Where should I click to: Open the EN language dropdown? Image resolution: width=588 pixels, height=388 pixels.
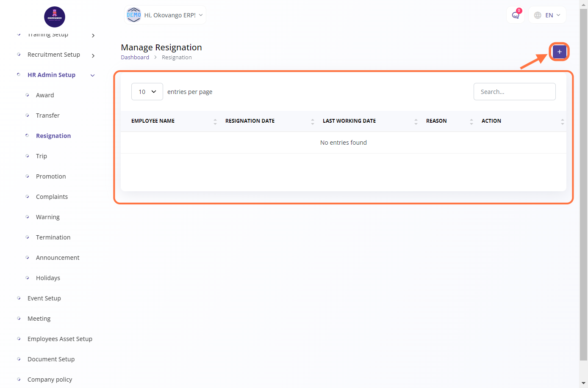tap(547, 15)
